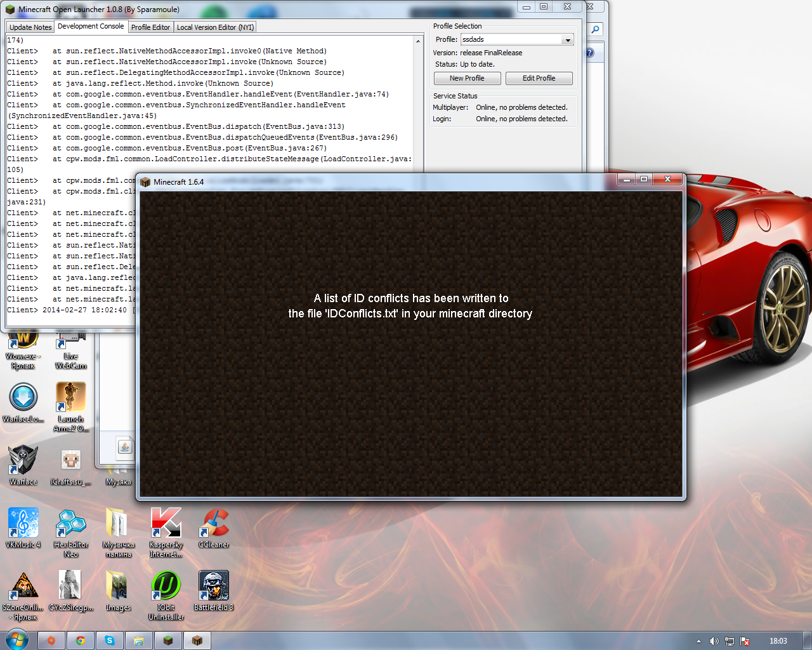812x650 pixels.
Task: Click the 'Version: release FinalRelease' text
Action: click(478, 53)
